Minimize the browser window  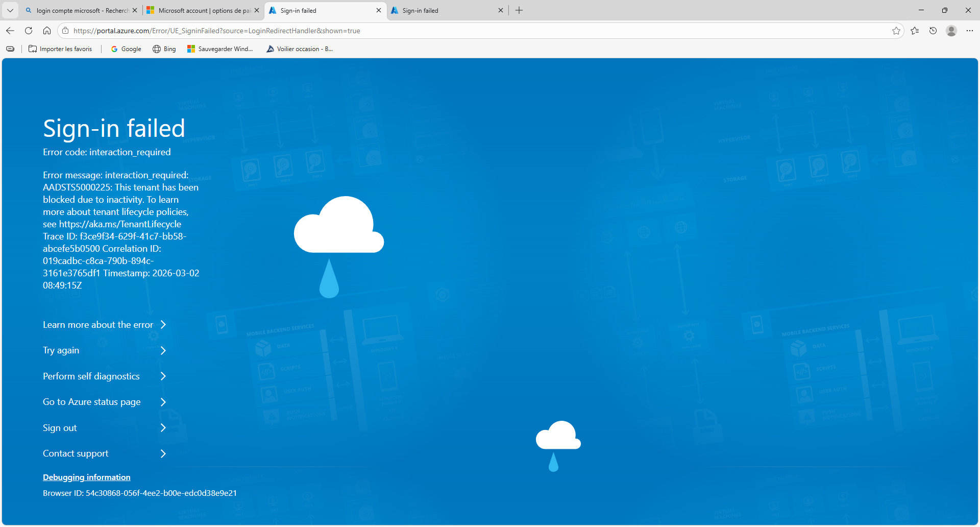(921, 10)
